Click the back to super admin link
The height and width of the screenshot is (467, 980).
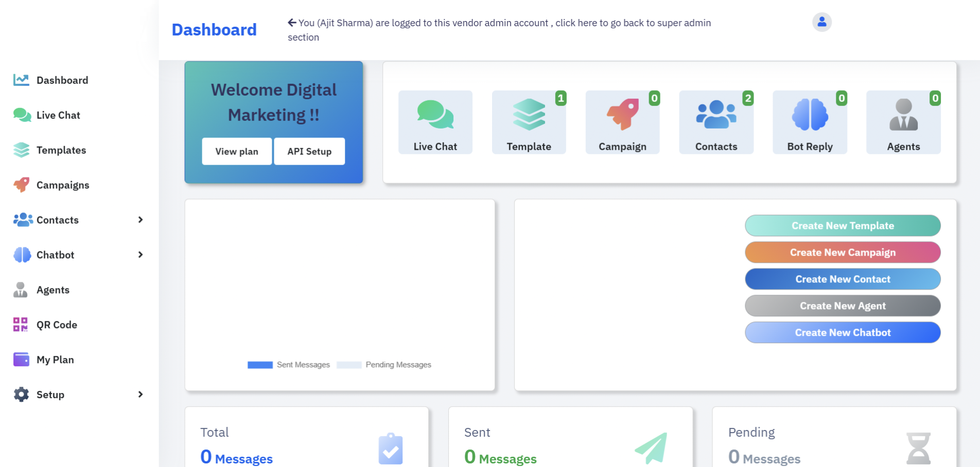499,23
